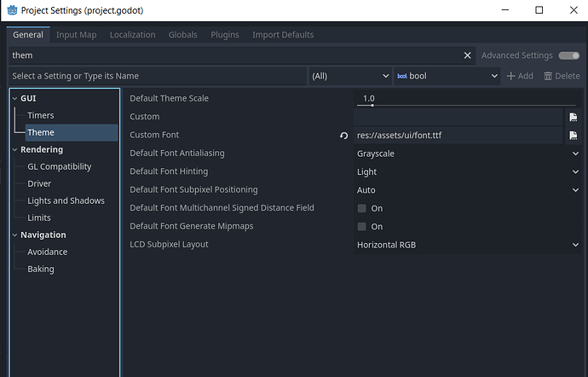Image resolution: width=588 pixels, height=377 pixels.
Task: Click the Default Font Antialiasing label
Action: click(x=177, y=154)
